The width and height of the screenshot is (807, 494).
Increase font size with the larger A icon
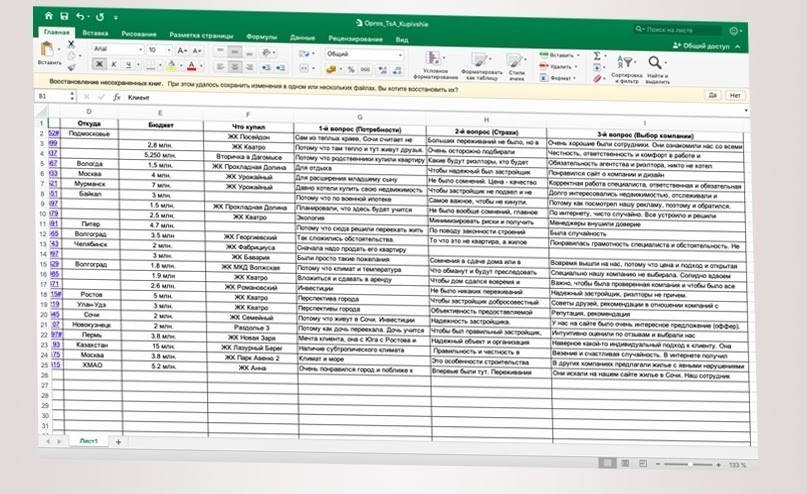pyautogui.click(x=181, y=50)
